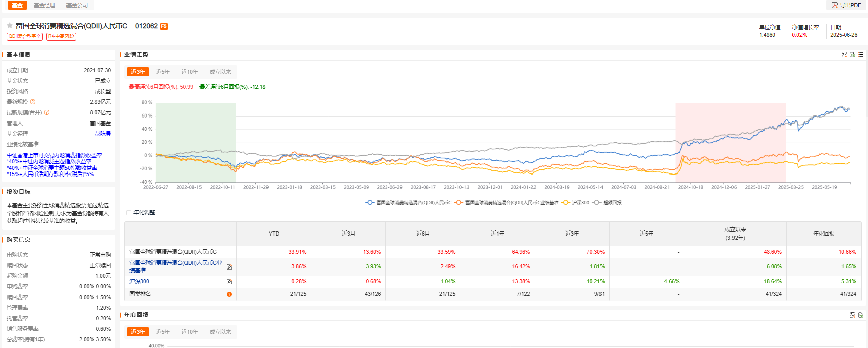Click the orange help icon beside 同类排名
The height and width of the screenshot is (348, 868).
[229, 294]
